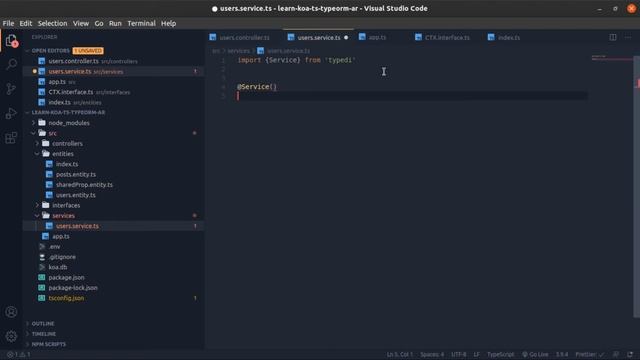Expand the Timeline panel
The height and width of the screenshot is (360, 640).
click(27, 333)
